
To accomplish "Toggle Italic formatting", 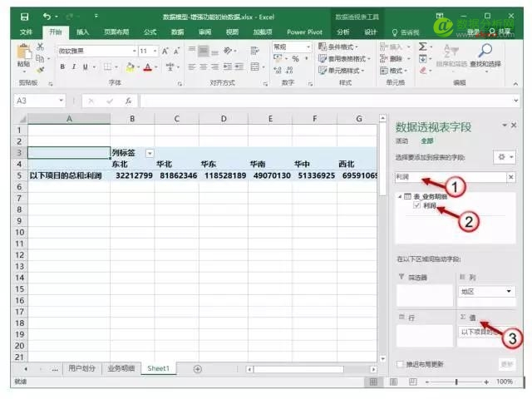I will 74,66.
